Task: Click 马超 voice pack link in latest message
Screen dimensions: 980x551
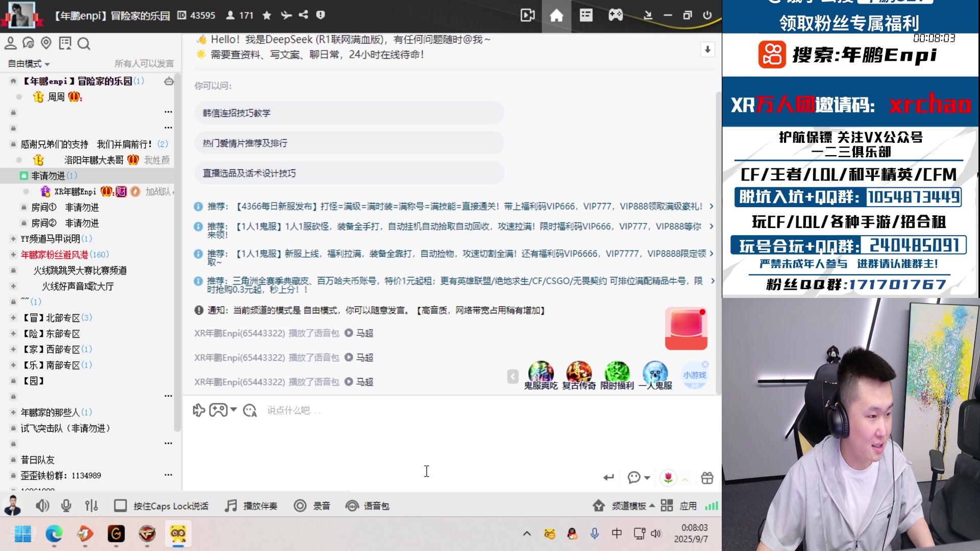Action: (364, 382)
